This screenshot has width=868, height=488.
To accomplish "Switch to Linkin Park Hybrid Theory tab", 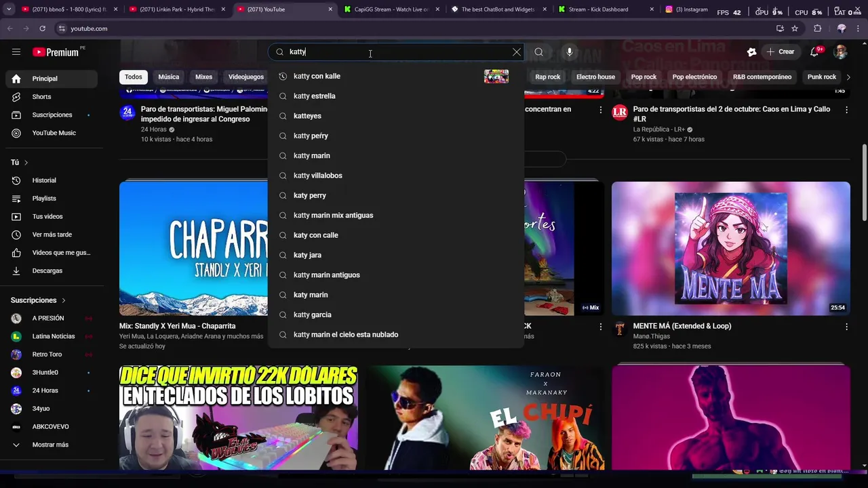I will pyautogui.click(x=177, y=9).
